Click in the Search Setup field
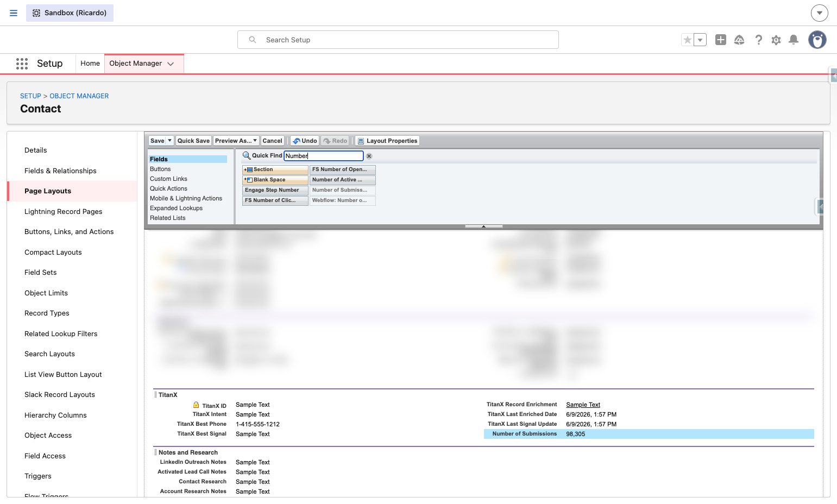The image size is (837, 504). coord(398,40)
